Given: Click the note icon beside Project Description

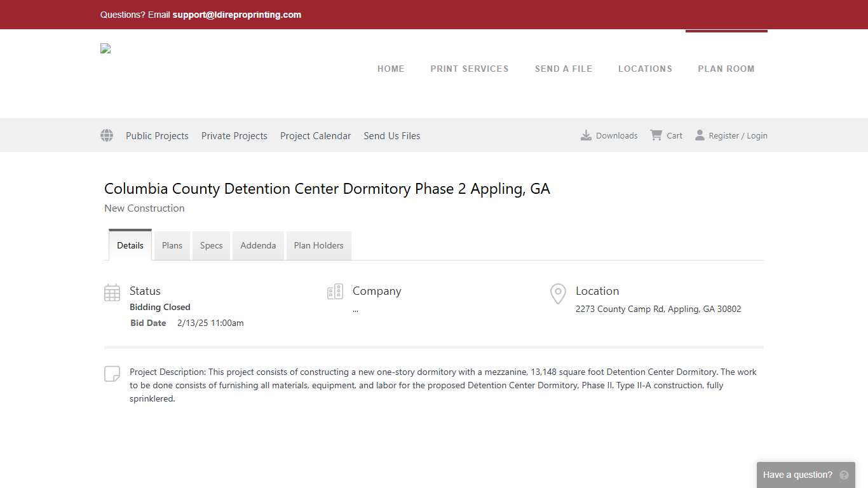Looking at the screenshot, I should 112,374.
